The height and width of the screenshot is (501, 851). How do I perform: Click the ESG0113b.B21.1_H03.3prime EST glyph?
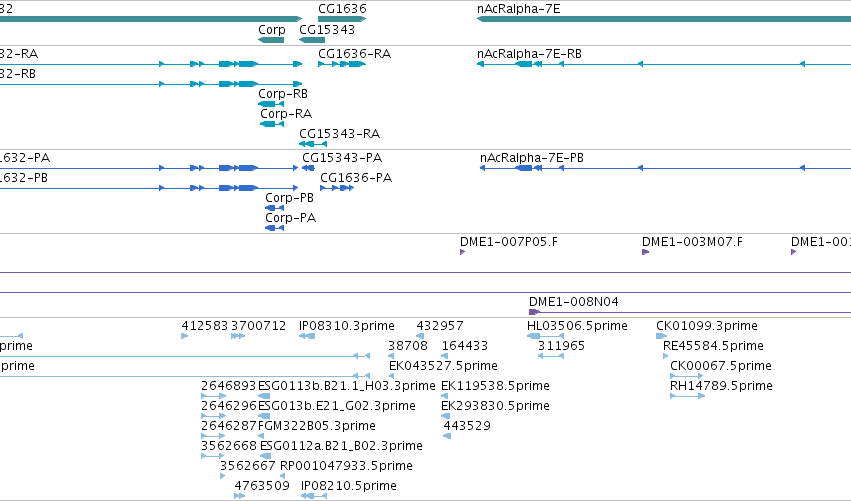coord(264,396)
